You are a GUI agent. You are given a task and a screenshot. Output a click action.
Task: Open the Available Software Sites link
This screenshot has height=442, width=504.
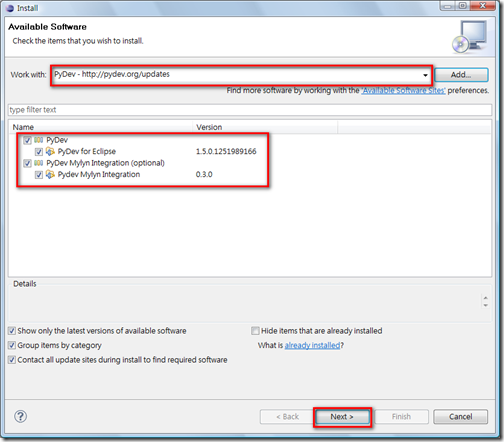[403, 91]
